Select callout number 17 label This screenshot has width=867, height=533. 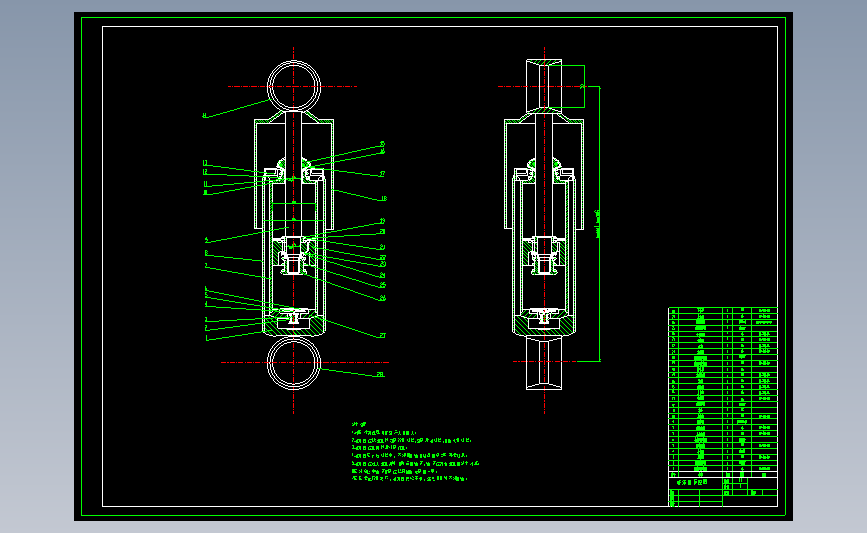pyautogui.click(x=382, y=174)
